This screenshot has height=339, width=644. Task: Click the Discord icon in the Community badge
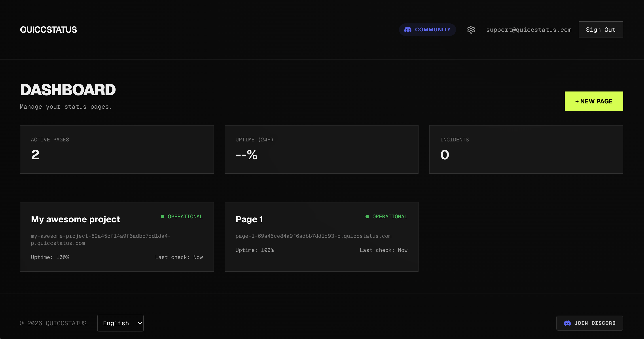click(x=408, y=30)
